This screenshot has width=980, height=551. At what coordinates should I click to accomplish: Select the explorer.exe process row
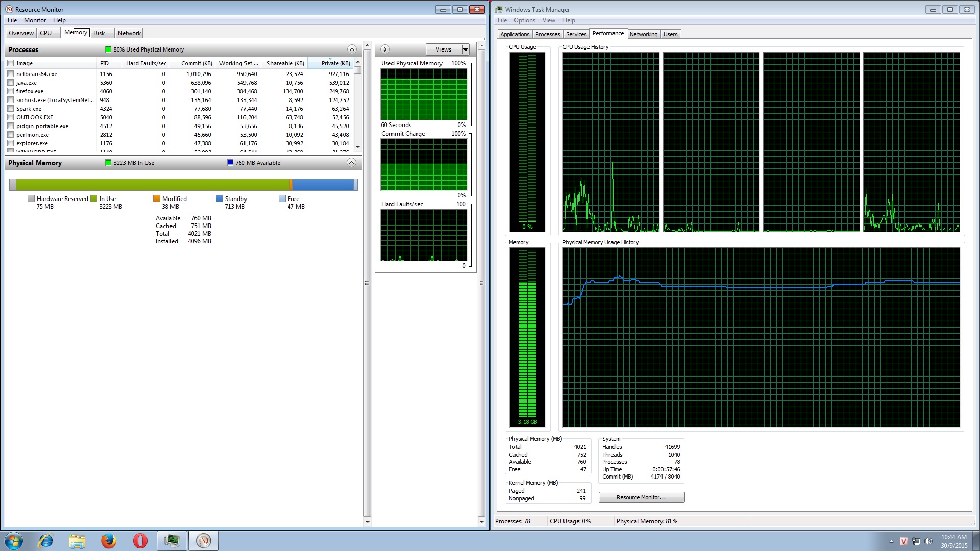click(x=180, y=143)
